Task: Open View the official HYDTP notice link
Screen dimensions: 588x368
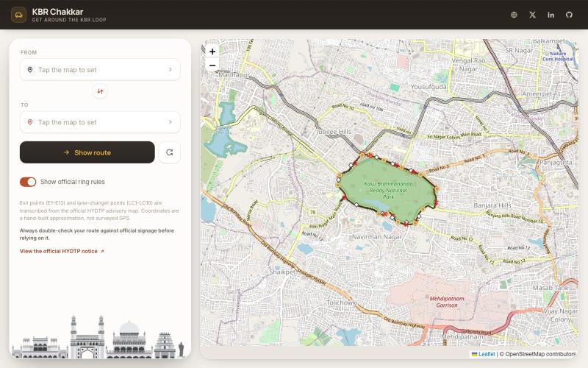Action: [62, 251]
